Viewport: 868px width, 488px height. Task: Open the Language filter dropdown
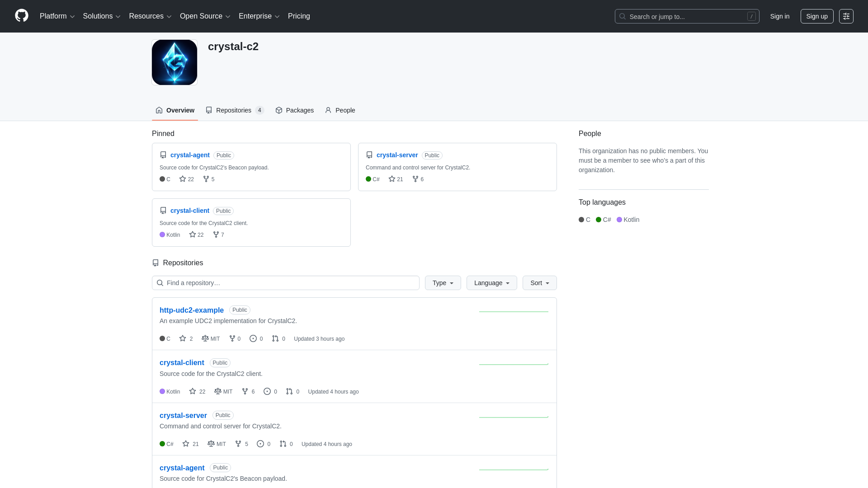tap(491, 283)
